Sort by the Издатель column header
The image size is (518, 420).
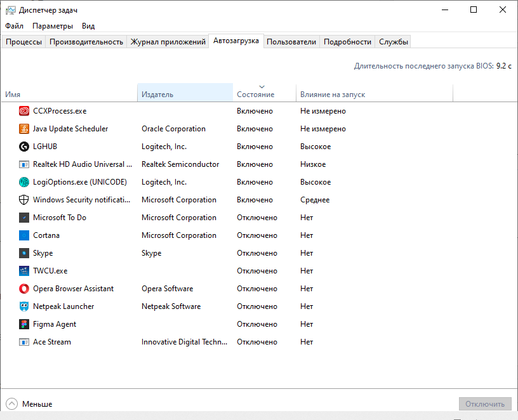click(157, 95)
